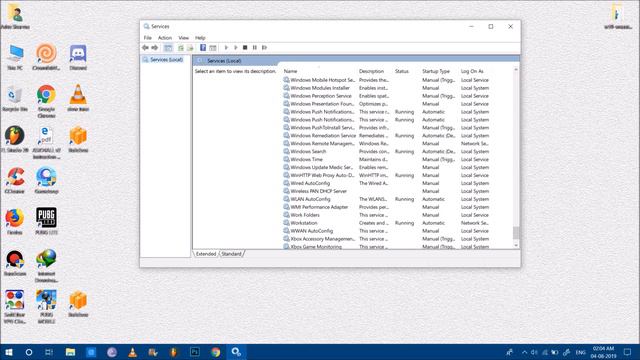Click the Cortana circle on taskbar
This screenshot has height=360, width=640.
pos(29,352)
